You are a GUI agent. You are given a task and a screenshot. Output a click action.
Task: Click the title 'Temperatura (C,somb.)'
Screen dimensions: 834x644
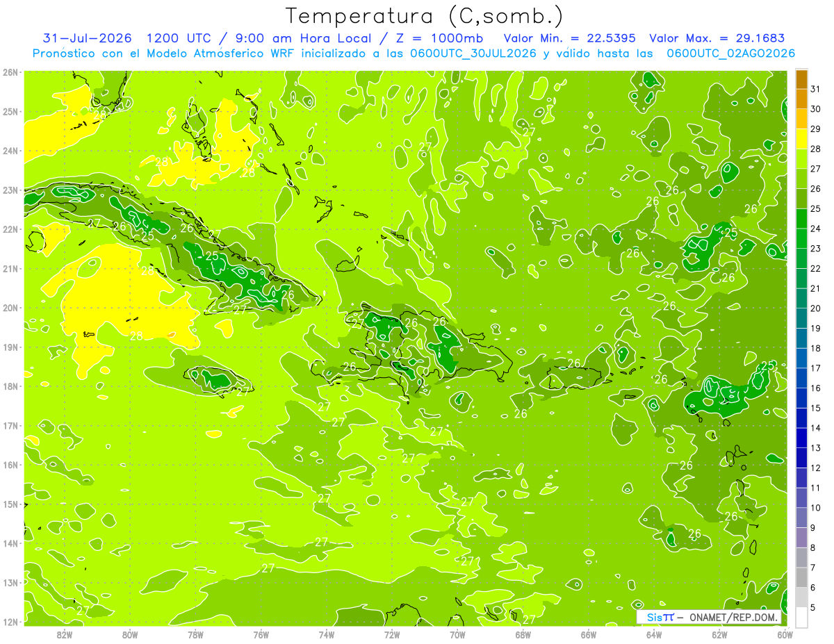click(425, 16)
